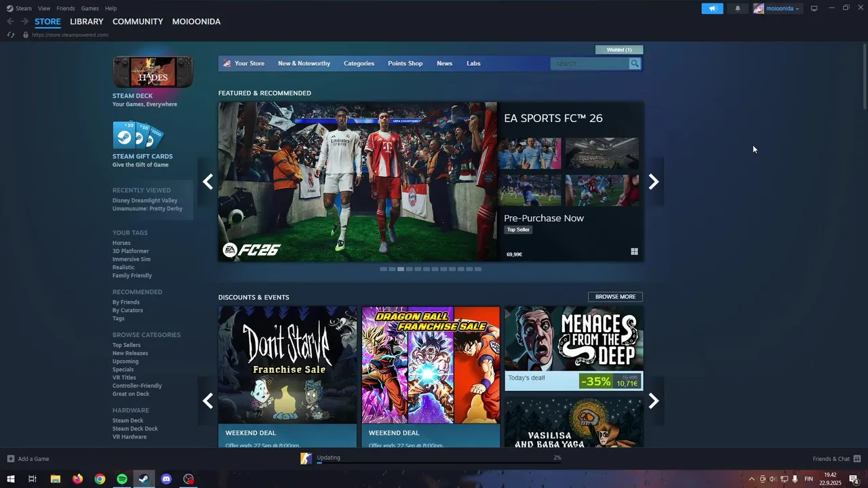The image size is (868, 488).
Task: Open the EA SPORTS FC 26 main banner
Action: click(357, 182)
